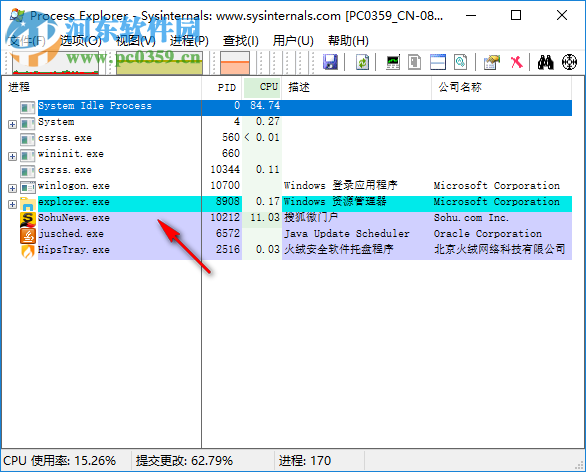586x472 pixels.
Task: Click the System Idle Process icon
Action: 28,108
